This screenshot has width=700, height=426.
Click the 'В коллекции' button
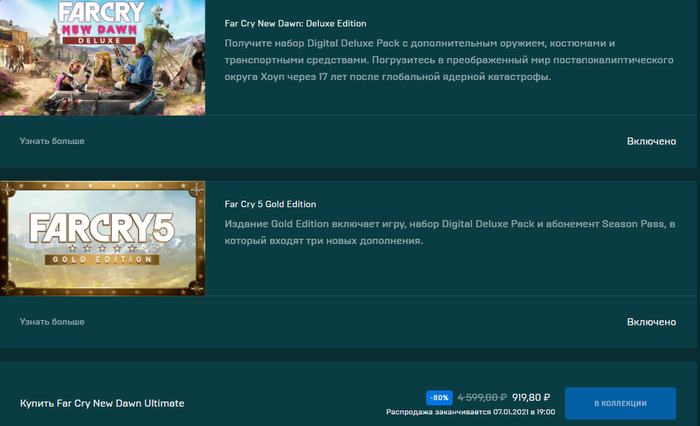pos(620,403)
